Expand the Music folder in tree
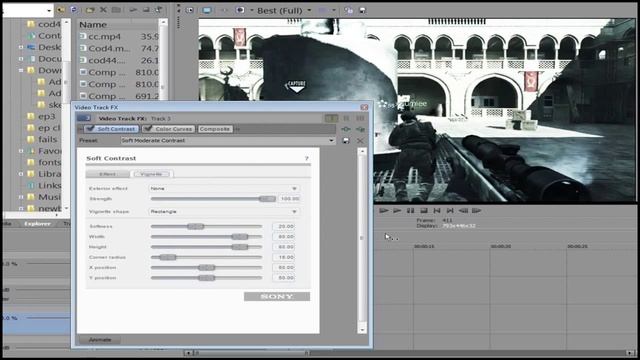Viewport: 640px width, 360px height. pos(21,197)
